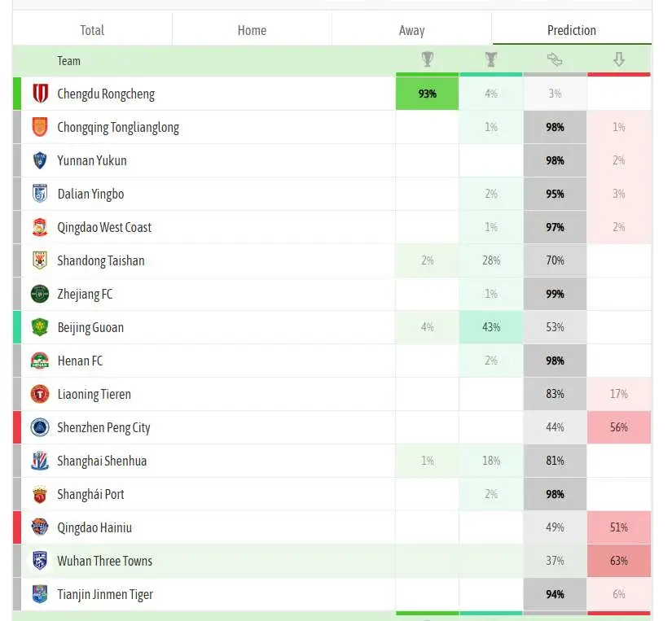Click the Zhejiang FC round badge
672x621 pixels.
point(40,294)
